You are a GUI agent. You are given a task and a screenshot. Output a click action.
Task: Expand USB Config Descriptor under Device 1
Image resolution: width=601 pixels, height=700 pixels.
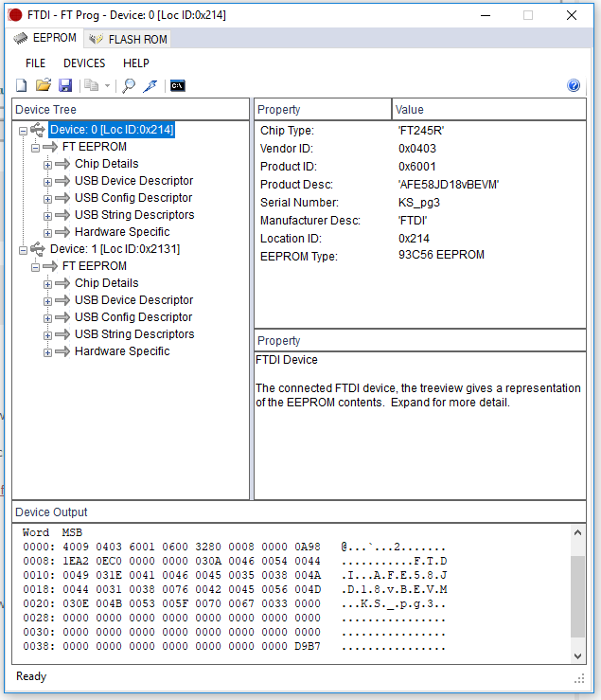(x=47, y=318)
